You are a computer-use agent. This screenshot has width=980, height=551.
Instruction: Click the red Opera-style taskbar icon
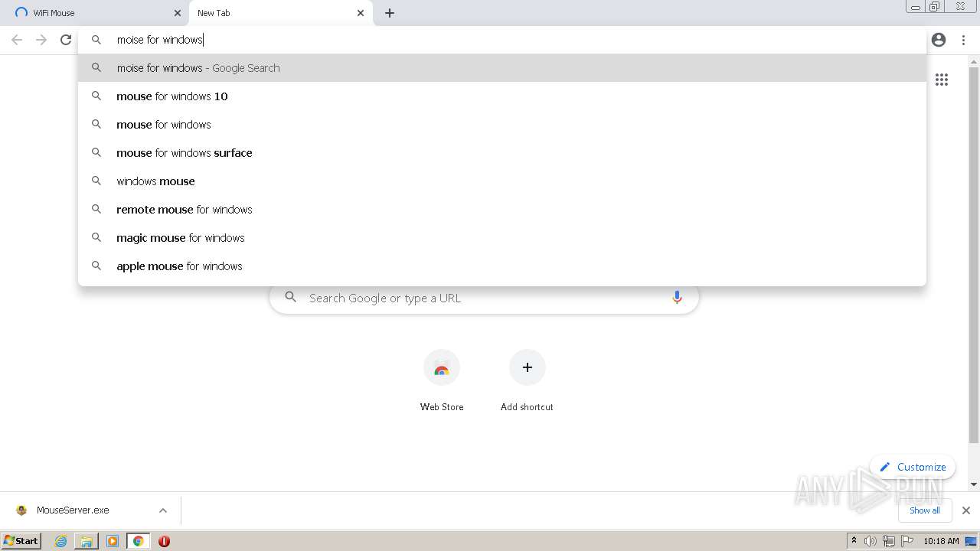[x=164, y=541]
